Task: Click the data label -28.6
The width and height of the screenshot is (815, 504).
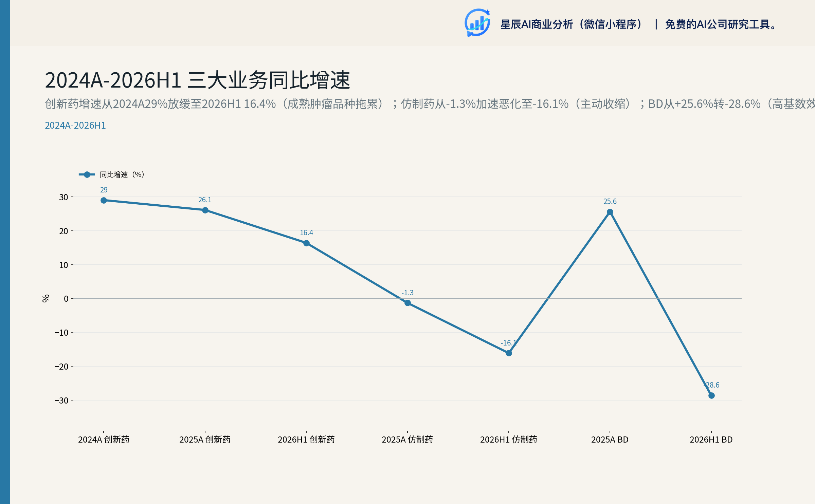Action: pyautogui.click(x=711, y=385)
